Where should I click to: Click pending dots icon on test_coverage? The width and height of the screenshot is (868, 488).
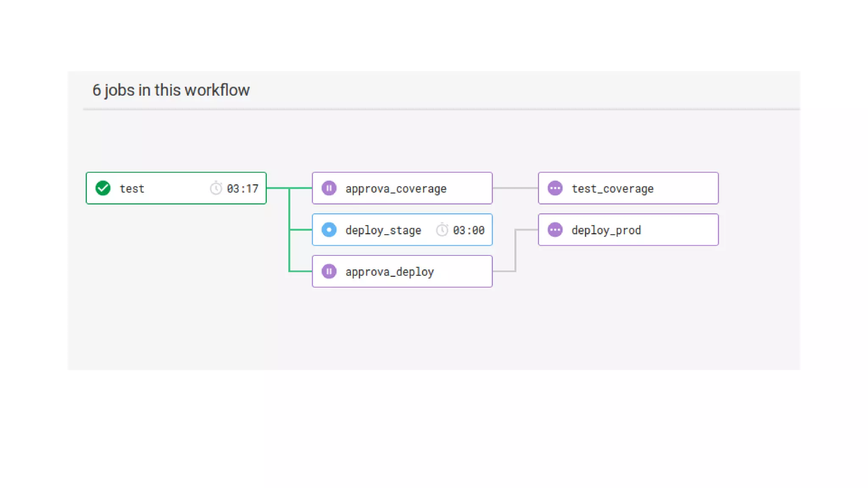(x=555, y=188)
